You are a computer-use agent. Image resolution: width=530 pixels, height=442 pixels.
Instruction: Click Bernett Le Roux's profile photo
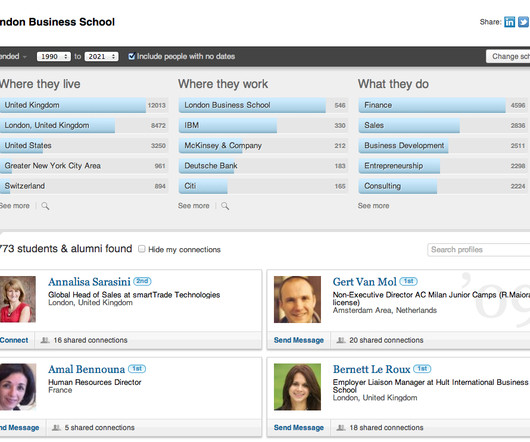point(297,387)
